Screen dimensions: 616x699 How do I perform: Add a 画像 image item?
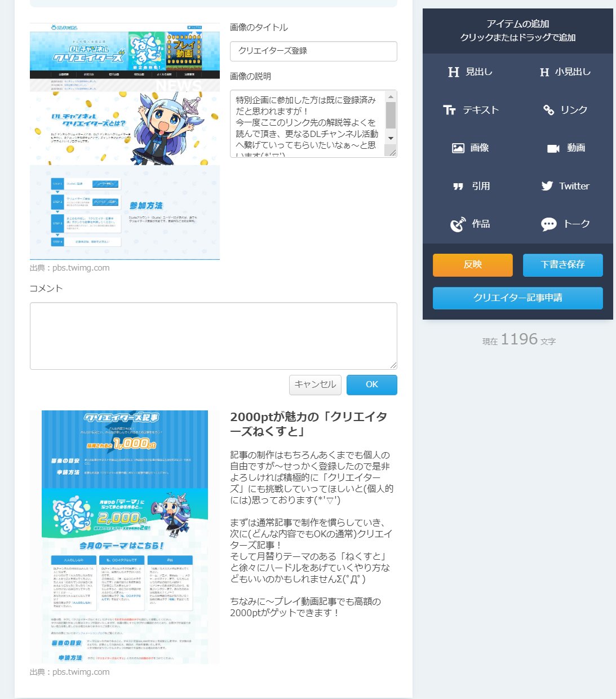(x=470, y=148)
